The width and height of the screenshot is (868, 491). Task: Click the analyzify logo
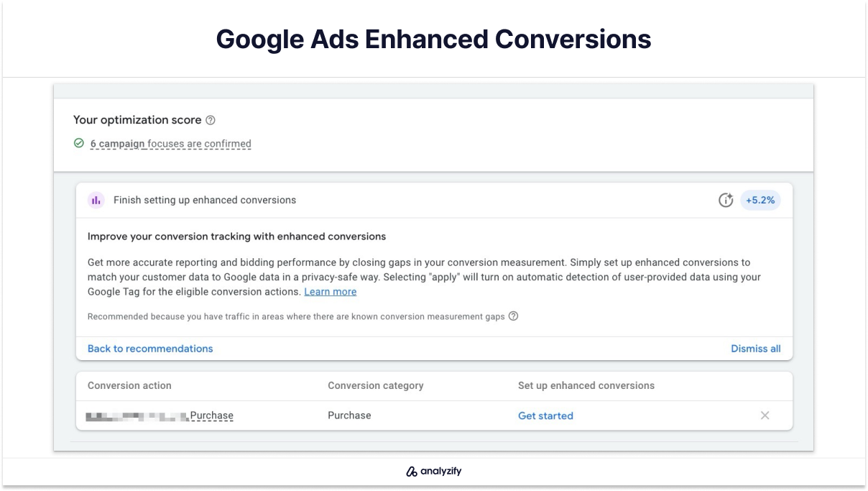(433, 472)
